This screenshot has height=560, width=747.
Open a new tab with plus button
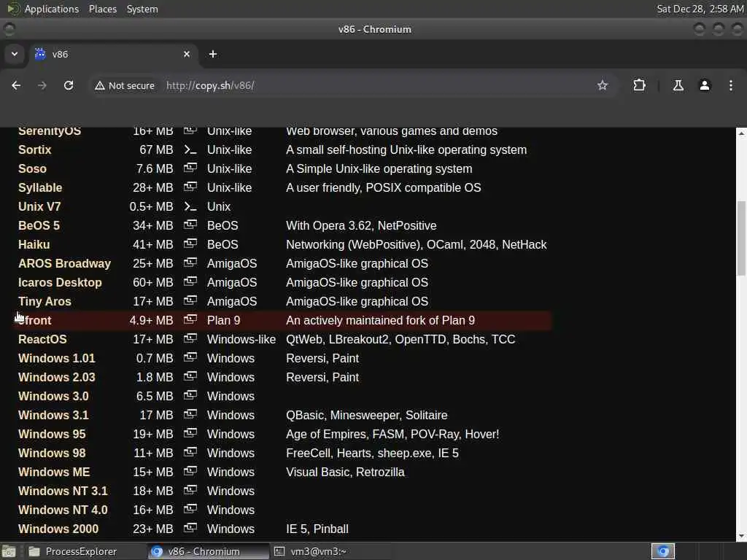point(213,54)
